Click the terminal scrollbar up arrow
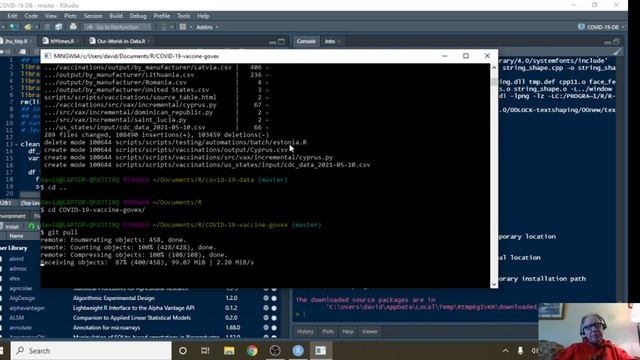640x360 pixels. [494, 67]
